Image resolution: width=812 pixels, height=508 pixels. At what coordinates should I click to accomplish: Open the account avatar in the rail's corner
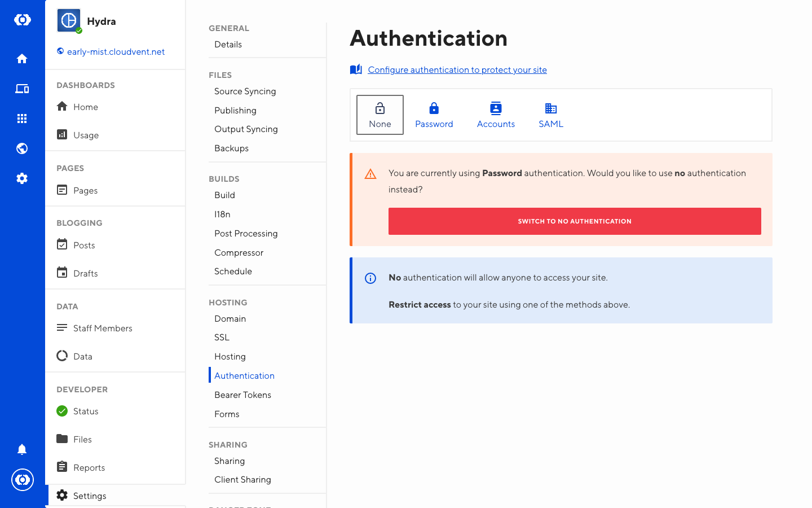pos(23,480)
